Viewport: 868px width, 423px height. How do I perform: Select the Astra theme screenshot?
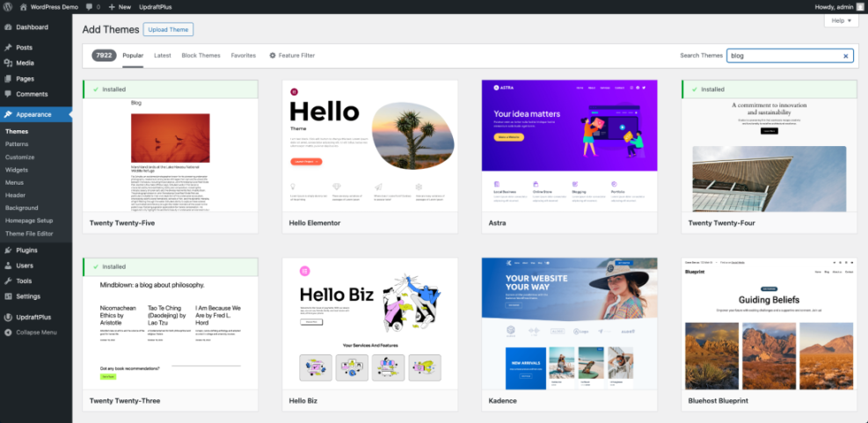(x=570, y=146)
